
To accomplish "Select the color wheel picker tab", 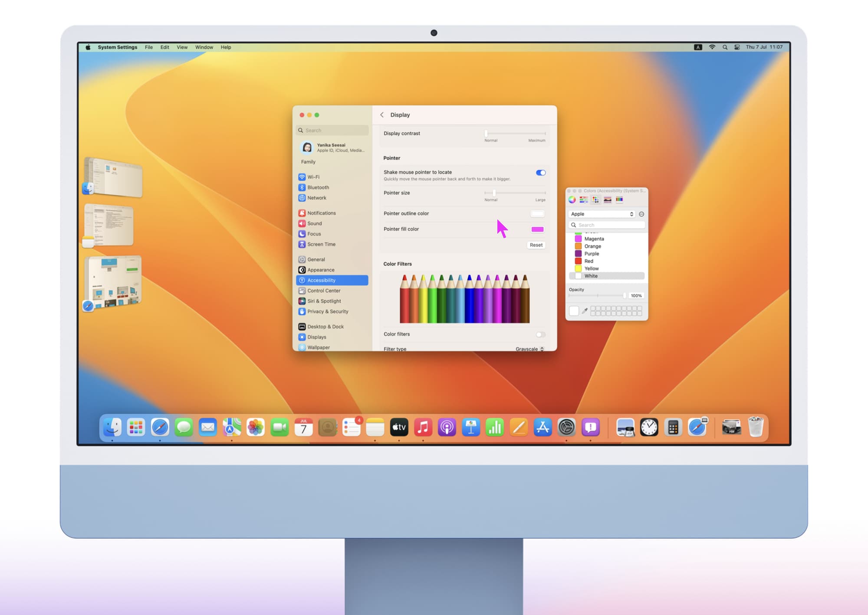I will 572,200.
